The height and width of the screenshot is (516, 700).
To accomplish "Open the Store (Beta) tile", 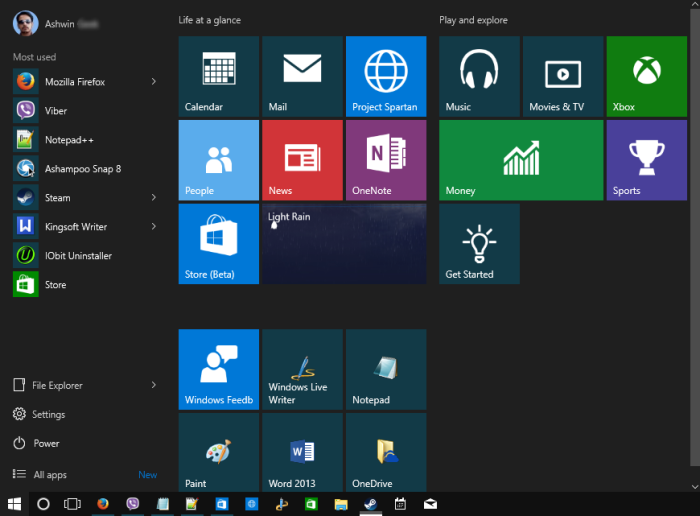I will 219,244.
